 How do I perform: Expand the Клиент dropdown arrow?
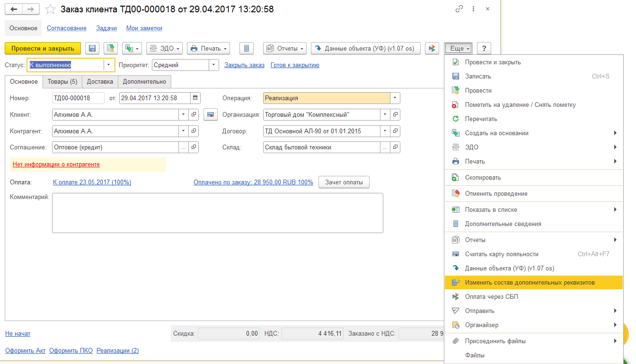coord(184,114)
